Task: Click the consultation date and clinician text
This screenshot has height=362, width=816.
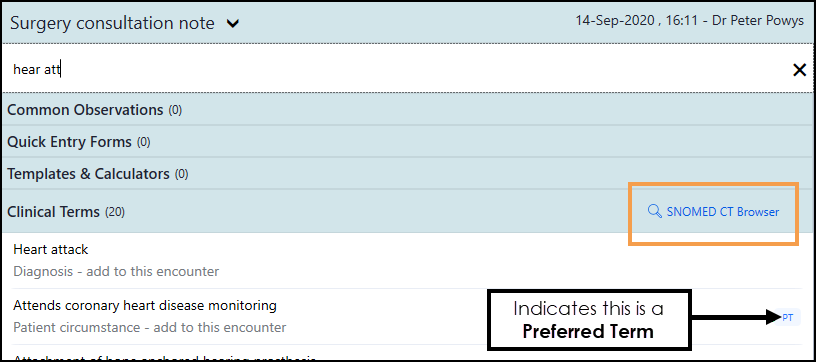Action: [690, 21]
